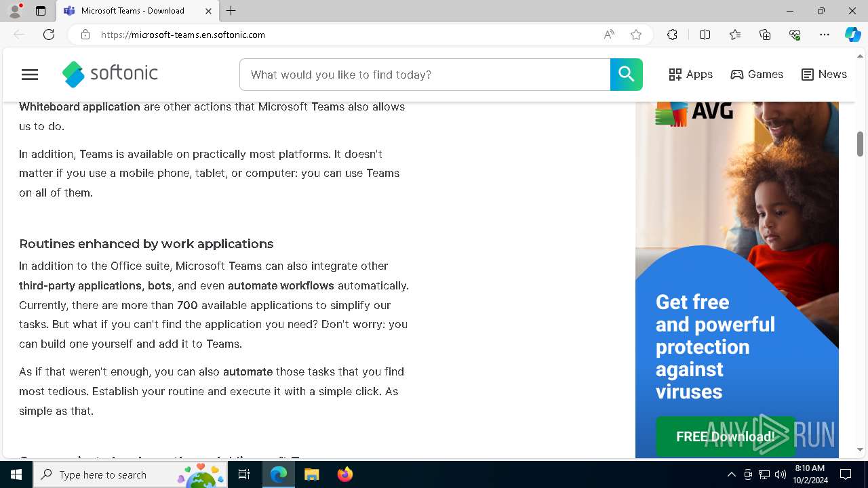Click the scrollbar up arrow
The image size is (868, 488).
click(x=860, y=56)
